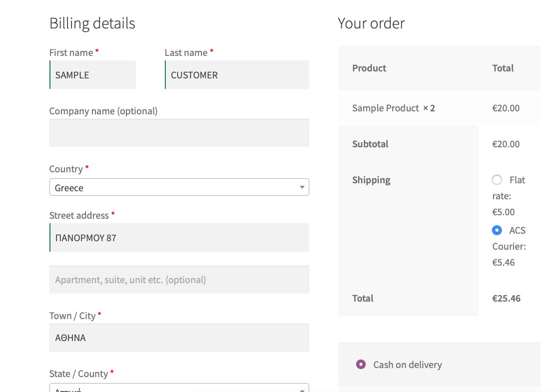559x392 pixels.
Task: Click the Your order heading
Action: click(371, 23)
